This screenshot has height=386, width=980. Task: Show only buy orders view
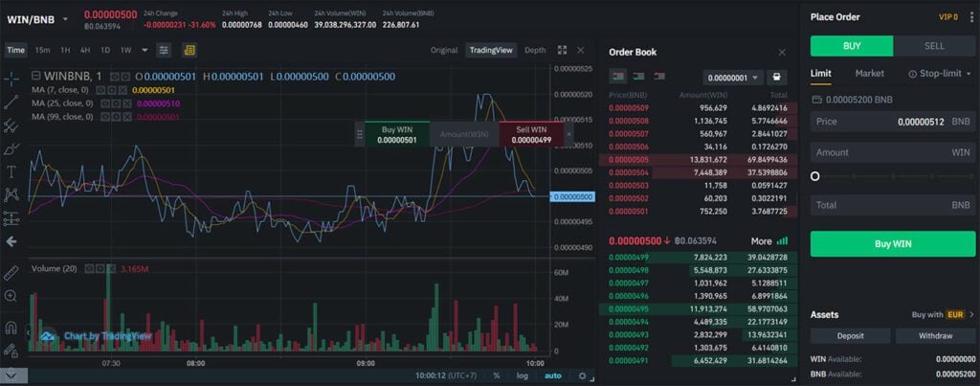[x=638, y=77]
